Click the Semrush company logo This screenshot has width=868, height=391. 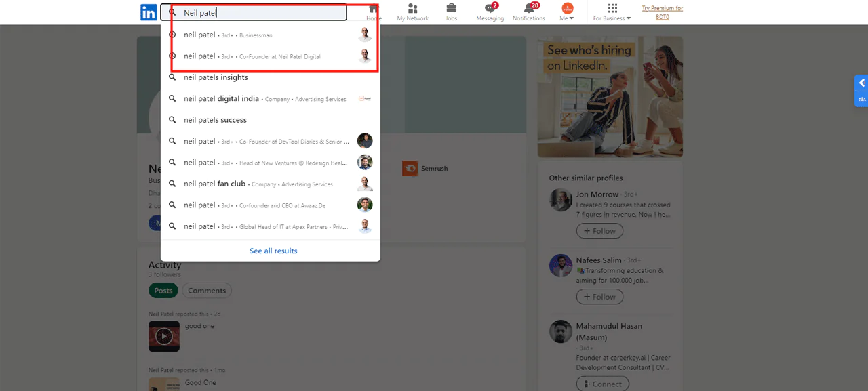coord(410,168)
